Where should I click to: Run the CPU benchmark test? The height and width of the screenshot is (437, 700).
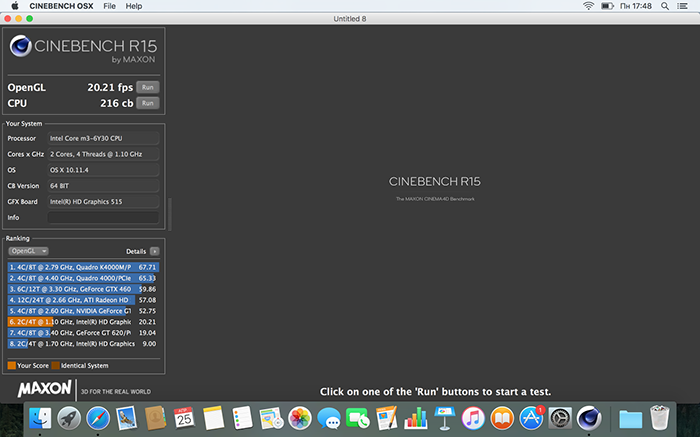pos(147,103)
